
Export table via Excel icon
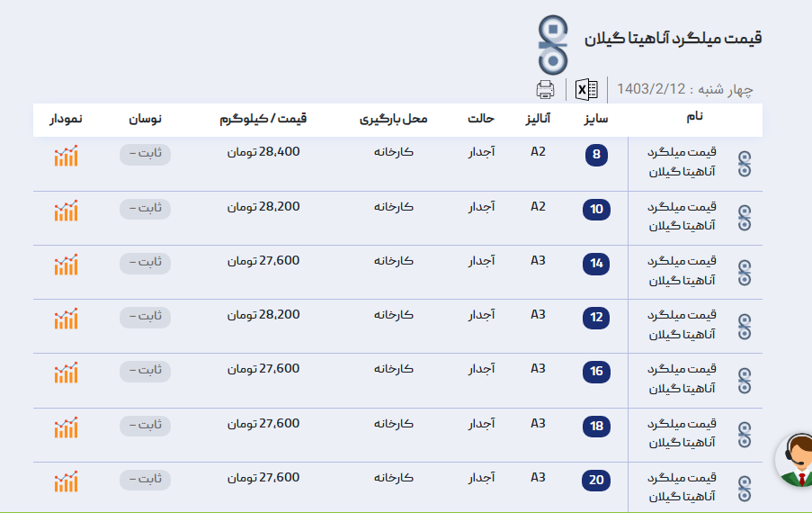pos(586,89)
